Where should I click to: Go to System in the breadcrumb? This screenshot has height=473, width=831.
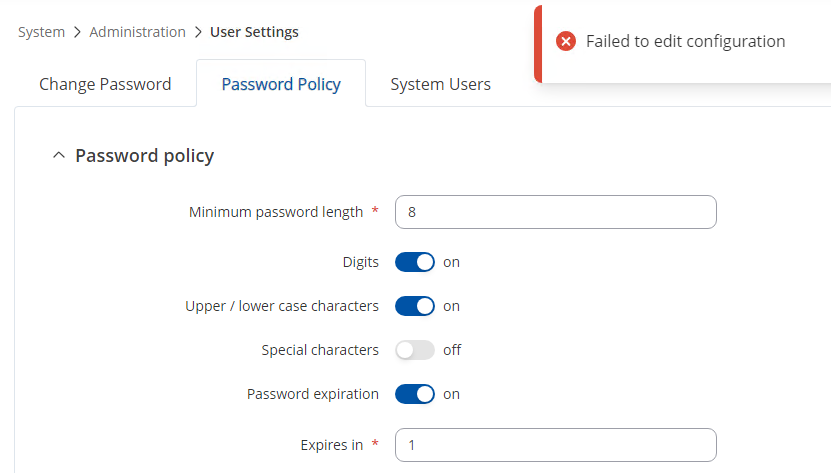coord(41,32)
